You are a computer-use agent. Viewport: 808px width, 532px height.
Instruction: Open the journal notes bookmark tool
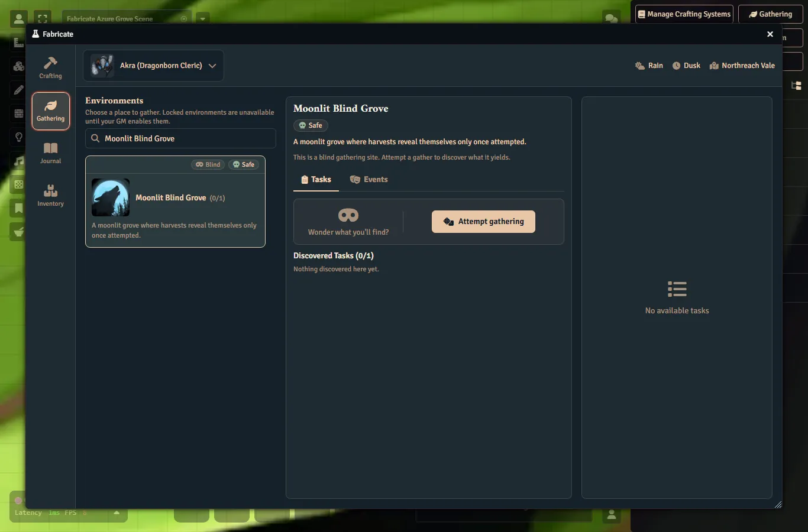[19, 208]
